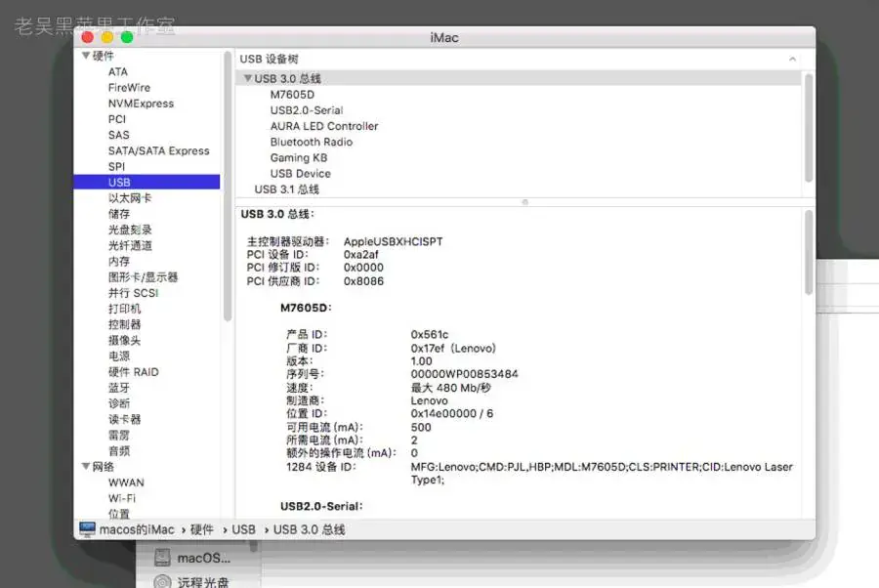Click the product ID 0x561c value

(430, 334)
